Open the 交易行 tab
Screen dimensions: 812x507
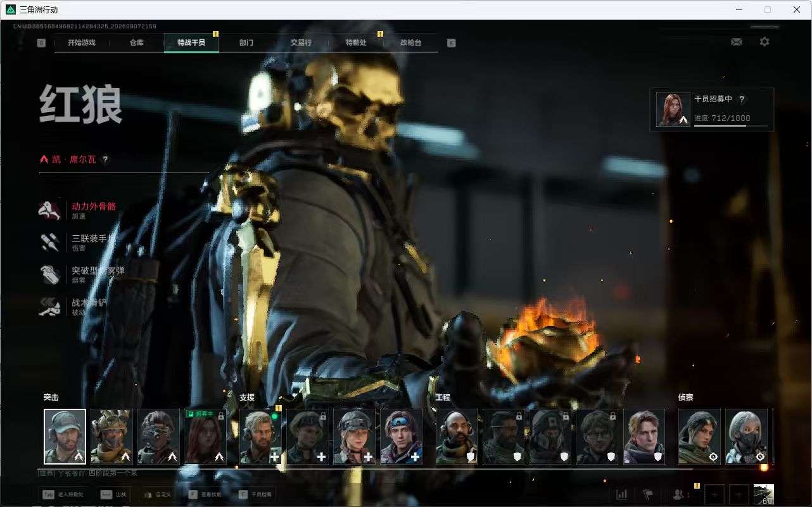301,42
